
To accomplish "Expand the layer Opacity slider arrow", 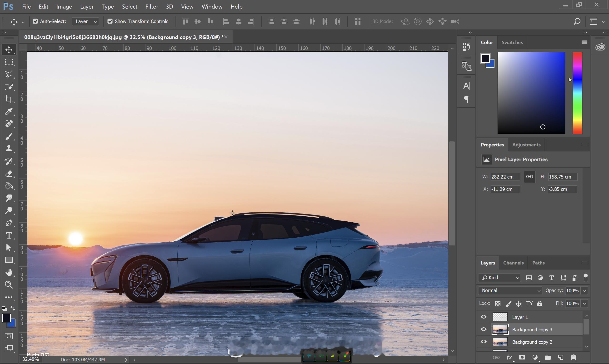I will click(x=584, y=291).
